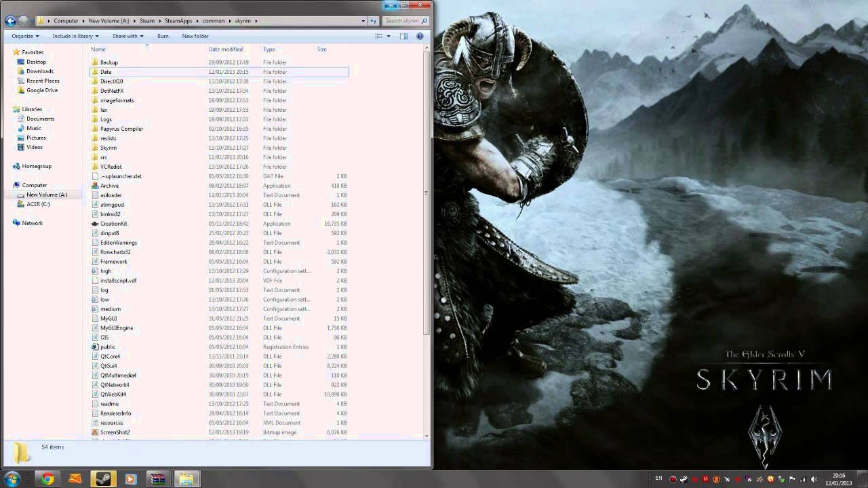Click the Show desktop button

coord(863,479)
